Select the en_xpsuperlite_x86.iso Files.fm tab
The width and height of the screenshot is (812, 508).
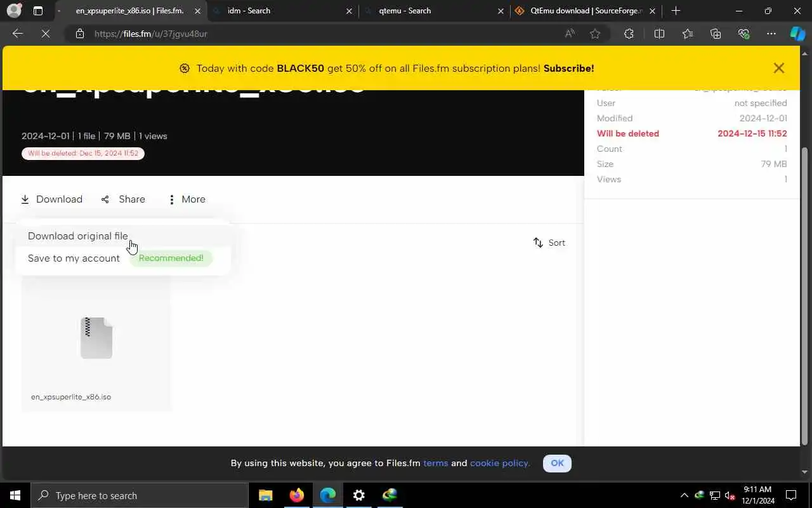coord(131,11)
